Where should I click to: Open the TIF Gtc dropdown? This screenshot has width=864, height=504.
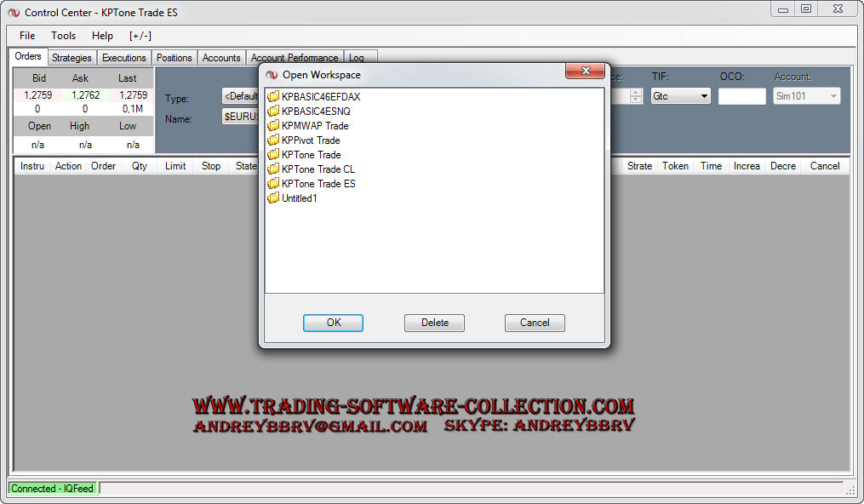click(x=680, y=96)
